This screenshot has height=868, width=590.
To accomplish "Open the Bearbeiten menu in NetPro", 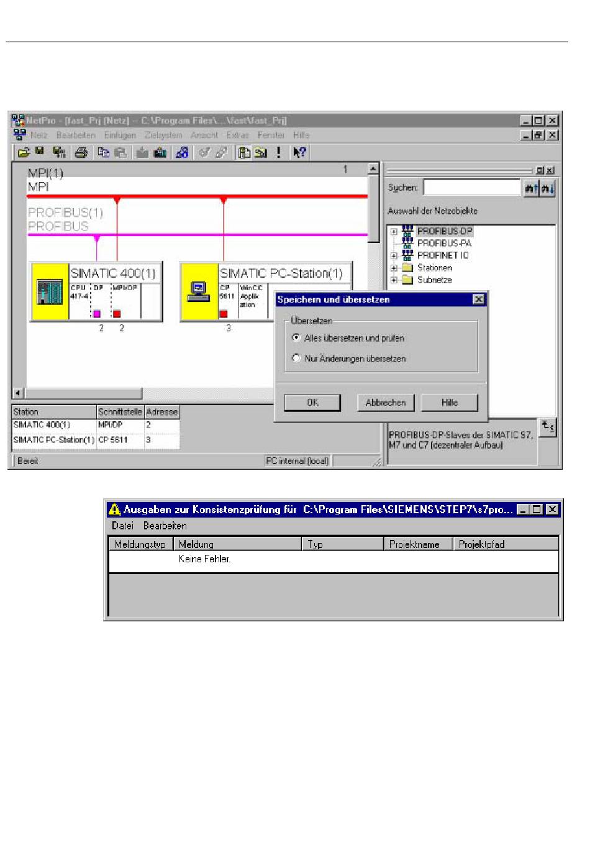I will click(76, 135).
